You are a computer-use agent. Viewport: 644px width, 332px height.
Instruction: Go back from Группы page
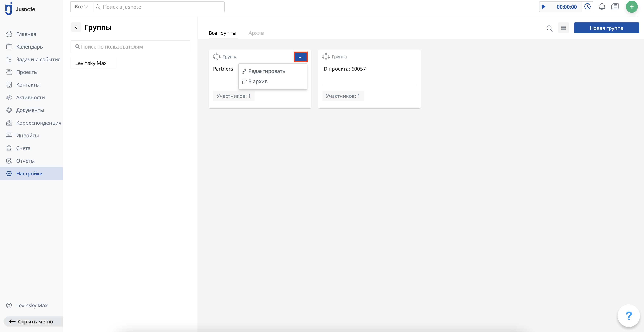76,27
